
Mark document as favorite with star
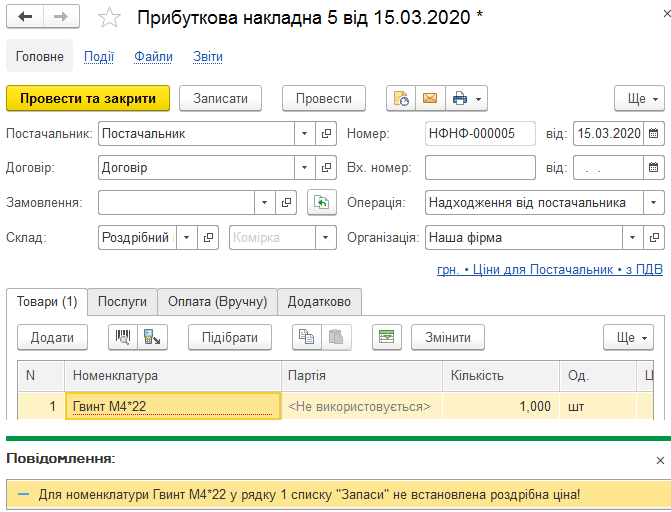click(x=109, y=18)
